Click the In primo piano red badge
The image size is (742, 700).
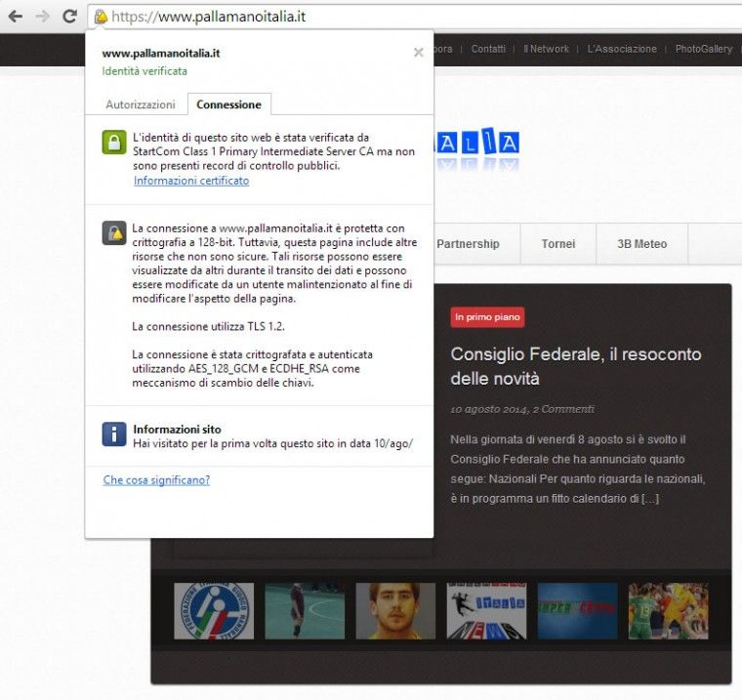[487, 317]
